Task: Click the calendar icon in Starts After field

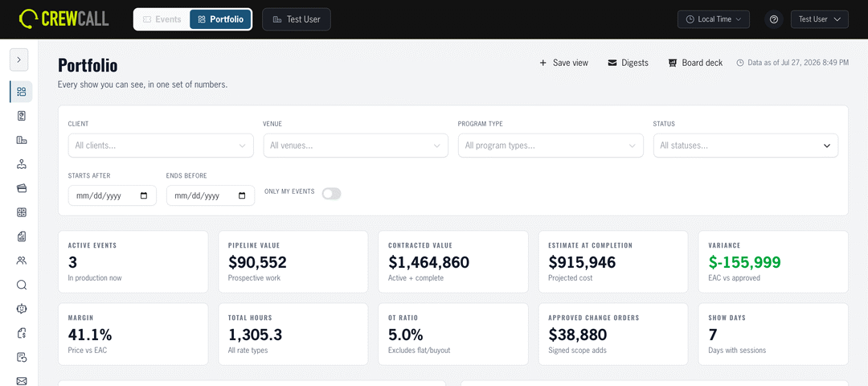Action: click(x=144, y=195)
